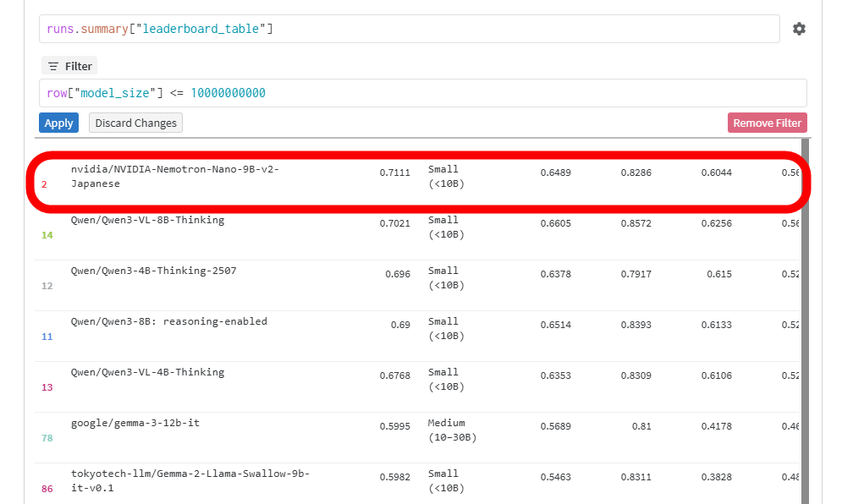
Task: Select the tokyotech-llm/Gemma-2-Llama-Swallow-9b-it-v0.1 row
Action: click(x=190, y=480)
